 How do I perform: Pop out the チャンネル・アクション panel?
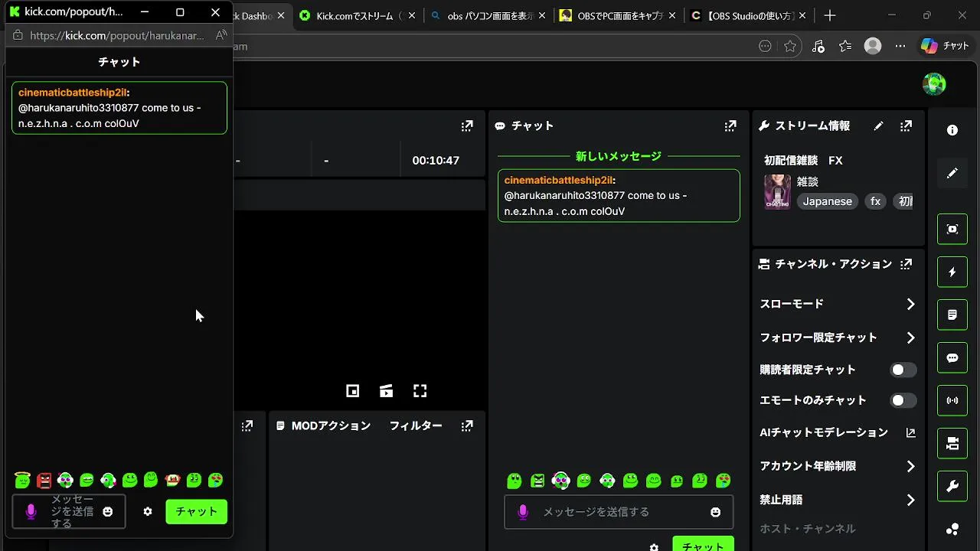coord(906,264)
